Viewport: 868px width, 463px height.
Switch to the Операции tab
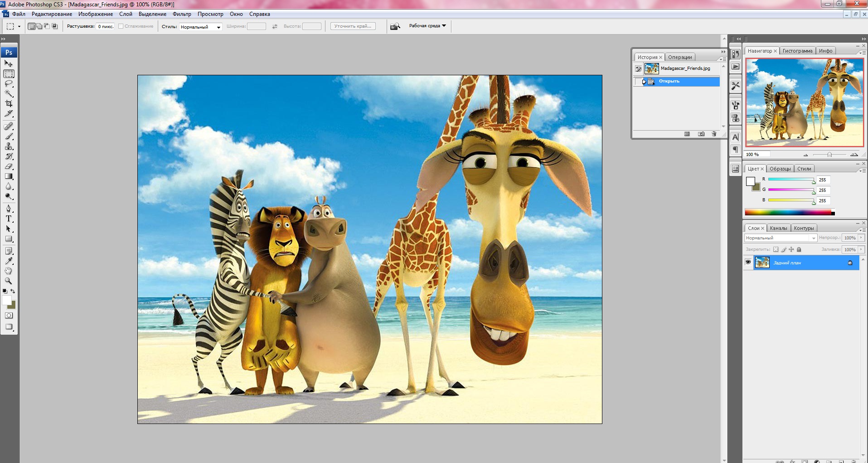coord(680,57)
